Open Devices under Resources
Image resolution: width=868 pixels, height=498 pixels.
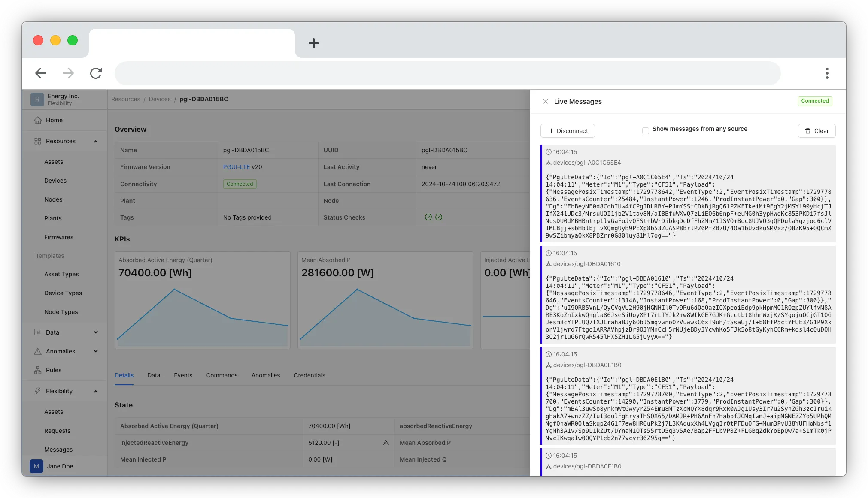[55, 181]
